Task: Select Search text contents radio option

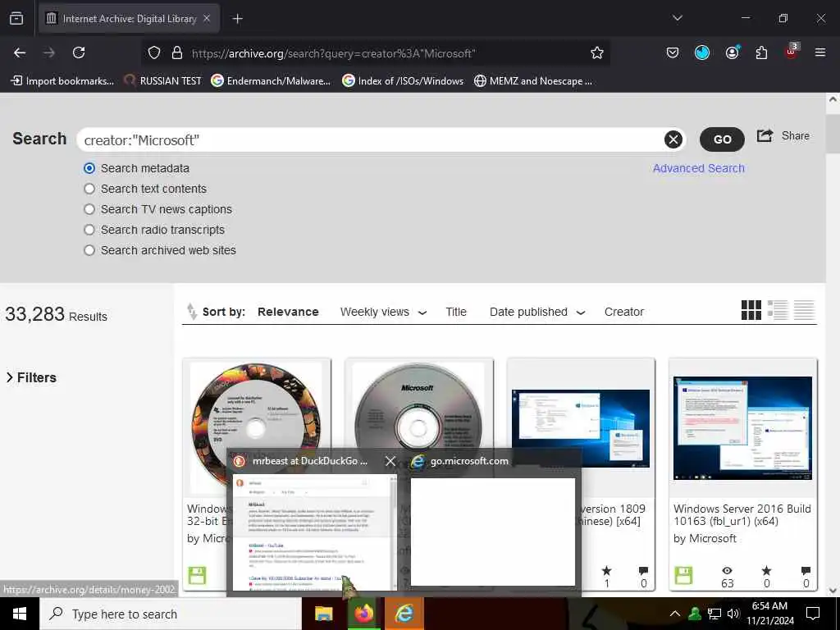Action: point(89,189)
